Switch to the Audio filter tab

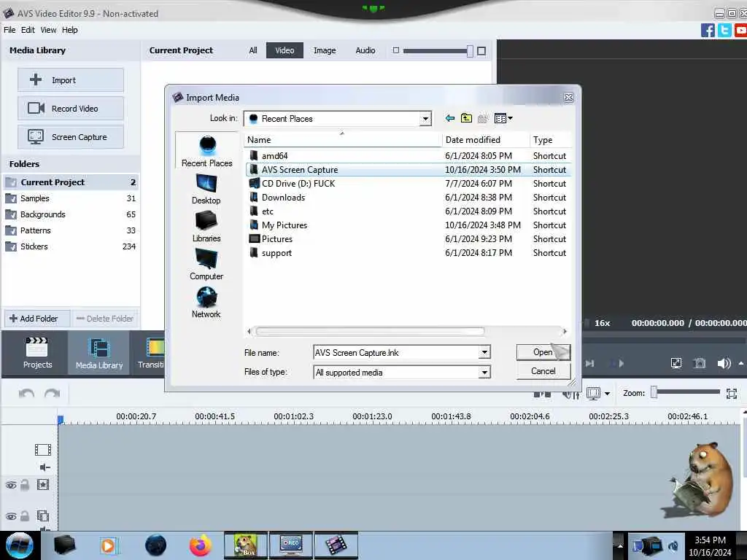point(365,50)
